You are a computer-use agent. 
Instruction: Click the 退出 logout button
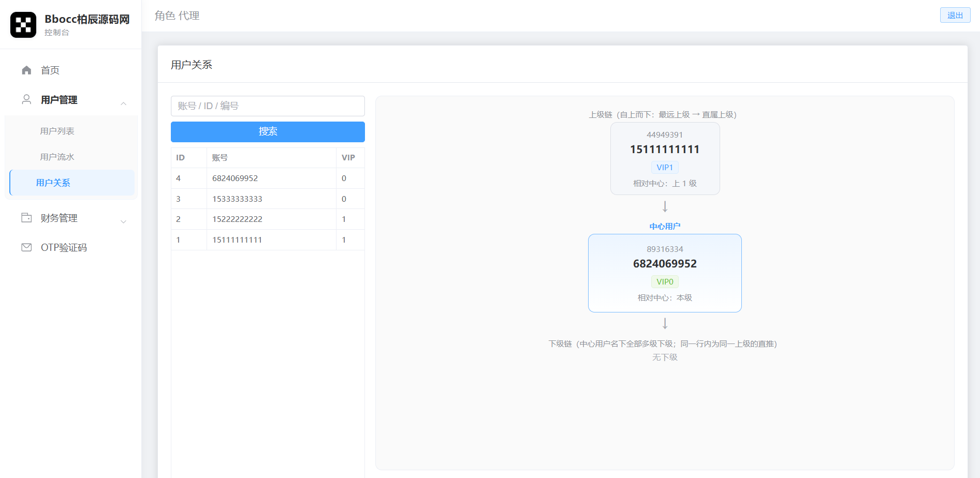coord(955,15)
